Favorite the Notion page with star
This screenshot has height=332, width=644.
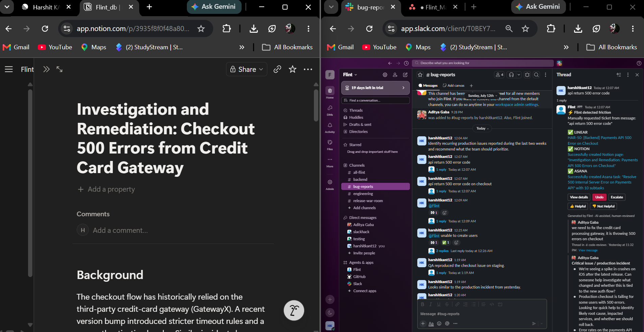293,69
